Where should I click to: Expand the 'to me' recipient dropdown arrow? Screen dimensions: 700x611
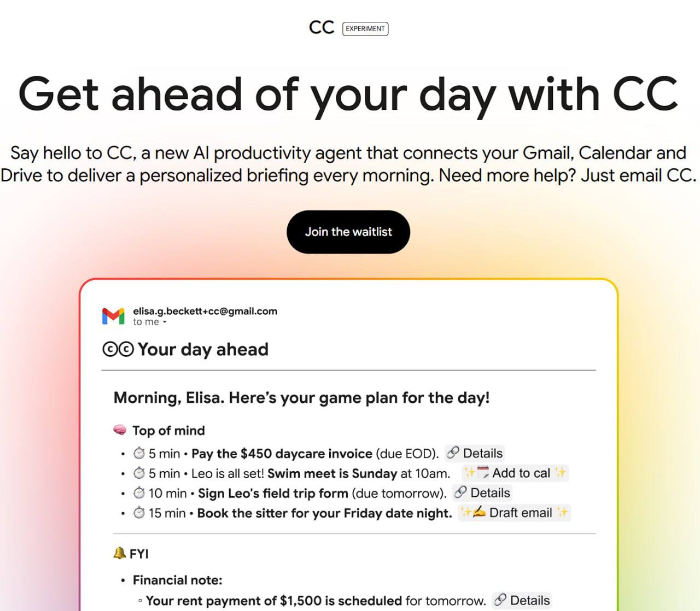tap(165, 322)
